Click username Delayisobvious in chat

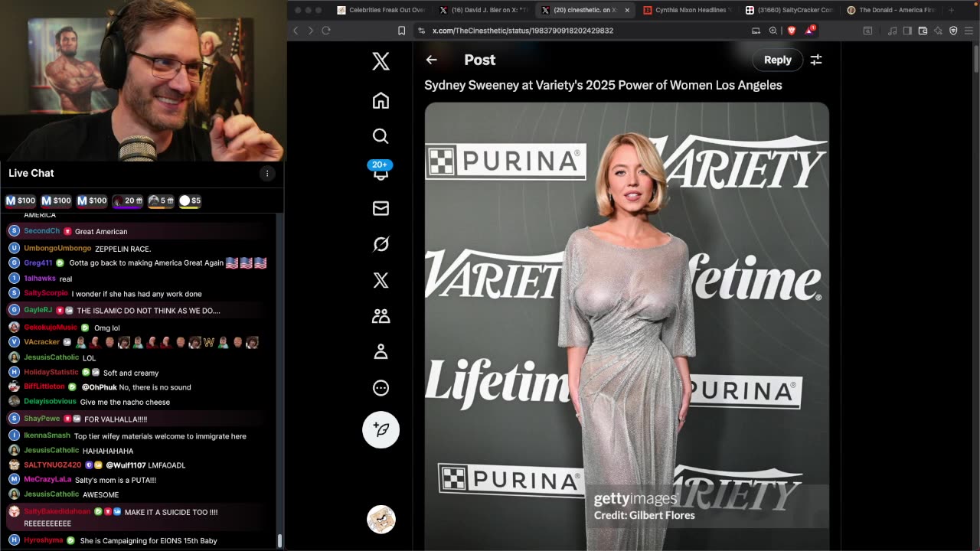click(50, 402)
